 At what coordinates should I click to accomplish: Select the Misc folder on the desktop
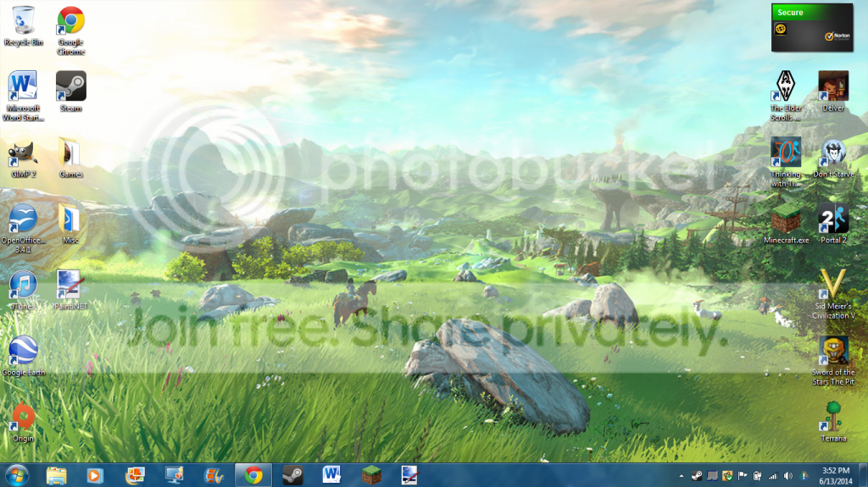pyautogui.click(x=70, y=224)
